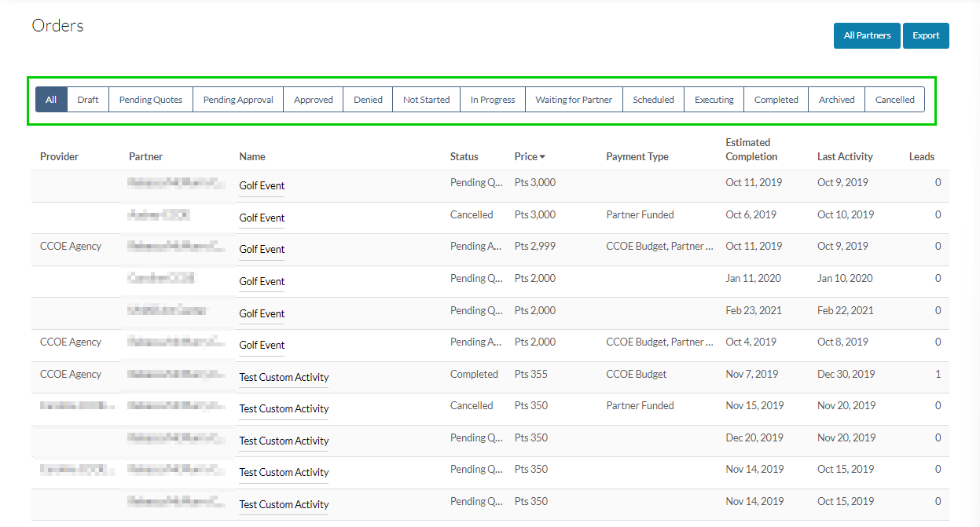Select the Pending Quotes filter

pos(150,99)
